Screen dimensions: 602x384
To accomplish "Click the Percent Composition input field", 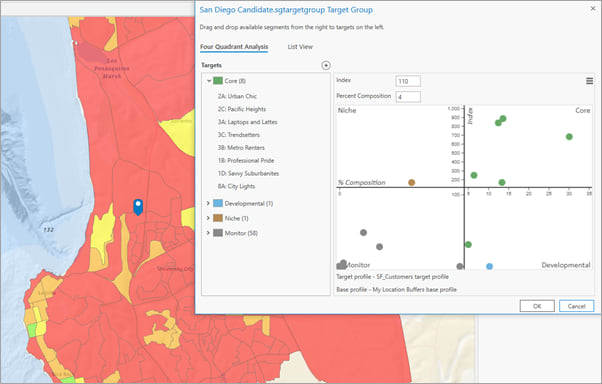I will pyautogui.click(x=408, y=97).
